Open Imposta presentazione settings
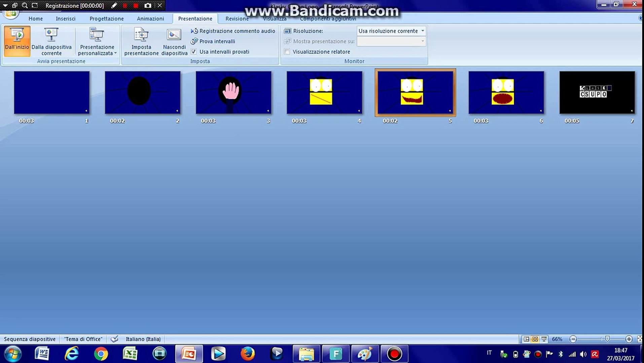This screenshot has width=644, height=363. (141, 41)
